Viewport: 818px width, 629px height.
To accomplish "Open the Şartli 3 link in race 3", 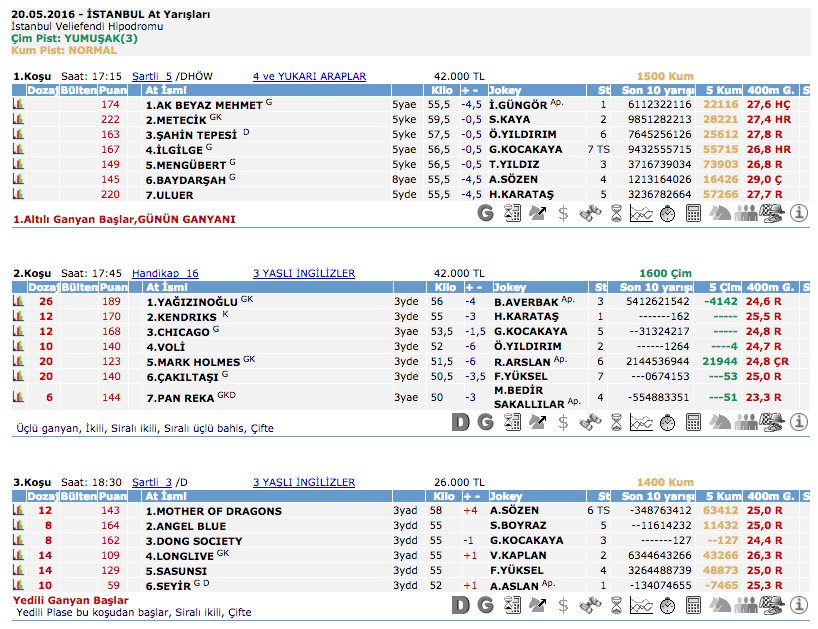I will [x=152, y=482].
